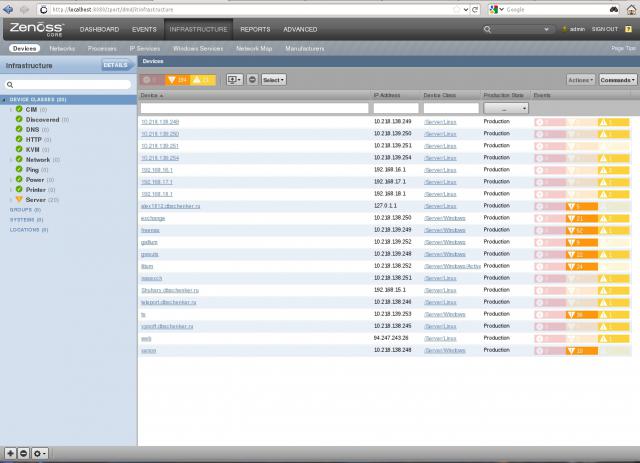Open the Select dropdown in device toolbar
This screenshot has width=640, height=463.
(x=273, y=80)
